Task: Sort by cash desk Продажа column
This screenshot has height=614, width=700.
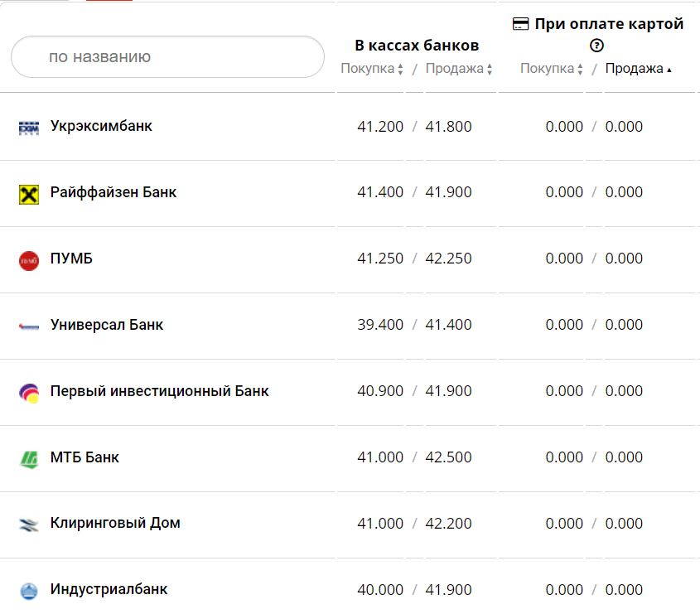Action: [459, 69]
